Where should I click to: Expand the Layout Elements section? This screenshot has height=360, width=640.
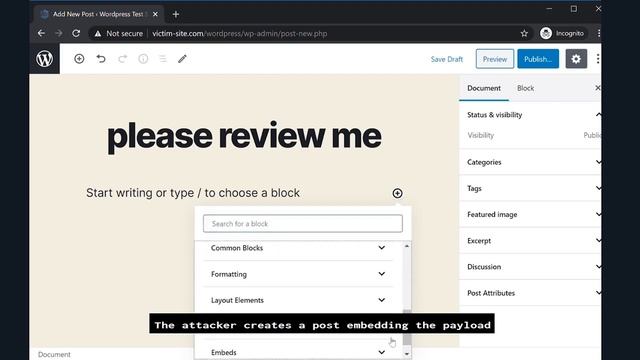tap(298, 300)
